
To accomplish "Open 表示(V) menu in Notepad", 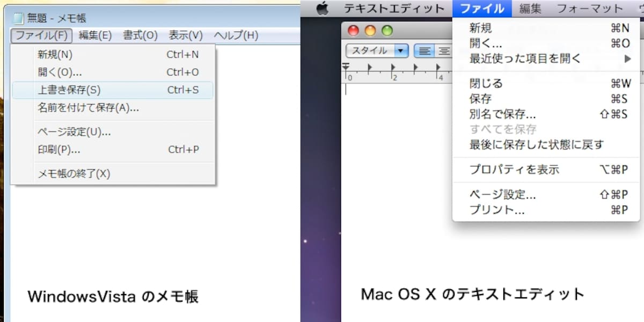I will pyautogui.click(x=186, y=35).
